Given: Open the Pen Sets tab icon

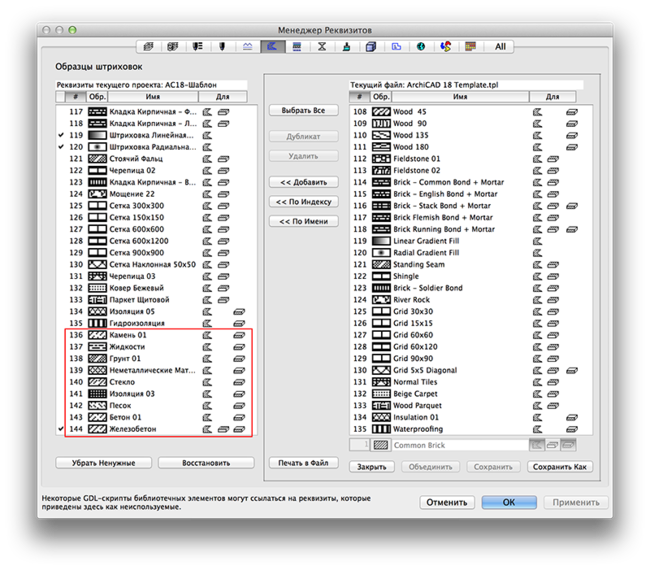Looking at the screenshot, I should pyautogui.click(x=198, y=46).
